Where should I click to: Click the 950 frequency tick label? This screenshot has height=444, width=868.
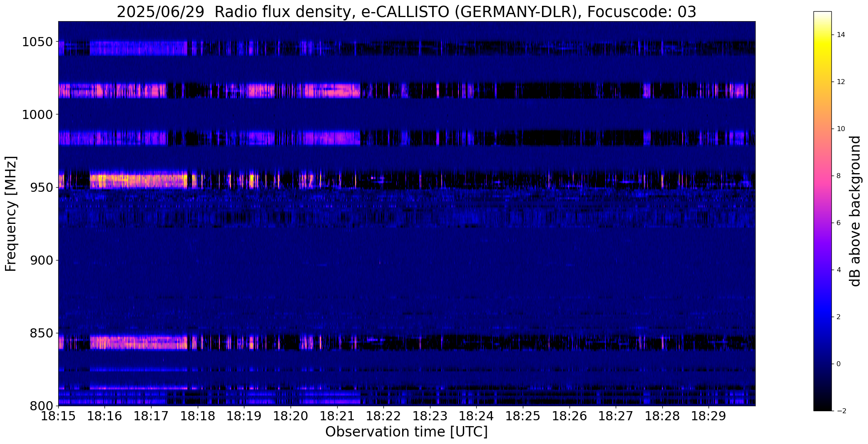click(x=42, y=188)
